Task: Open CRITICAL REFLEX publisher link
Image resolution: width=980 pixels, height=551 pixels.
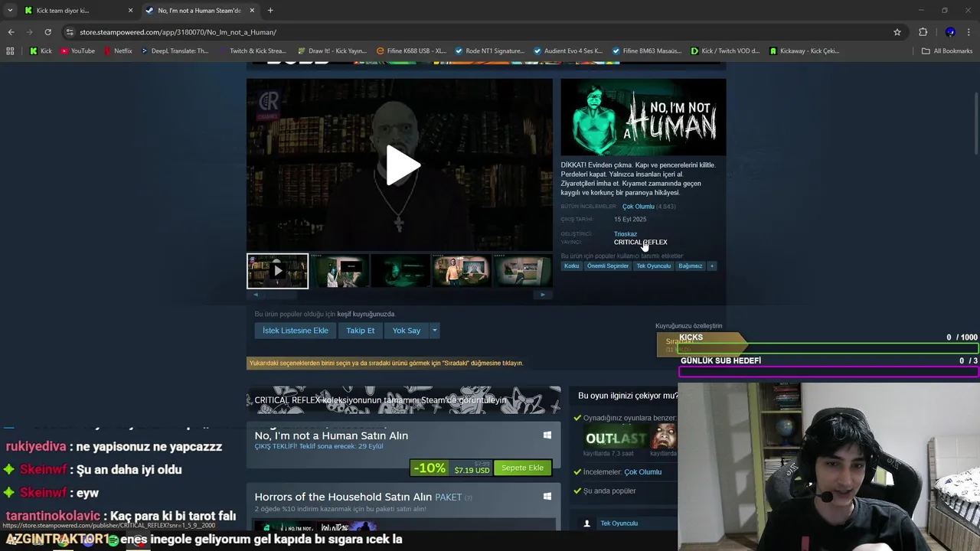Action: [x=640, y=243]
